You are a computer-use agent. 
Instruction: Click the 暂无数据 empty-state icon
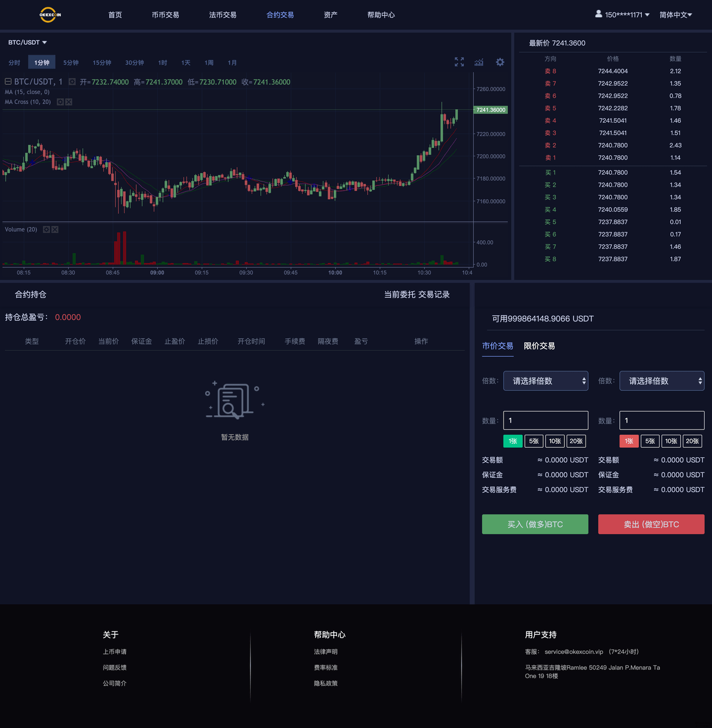(235, 400)
